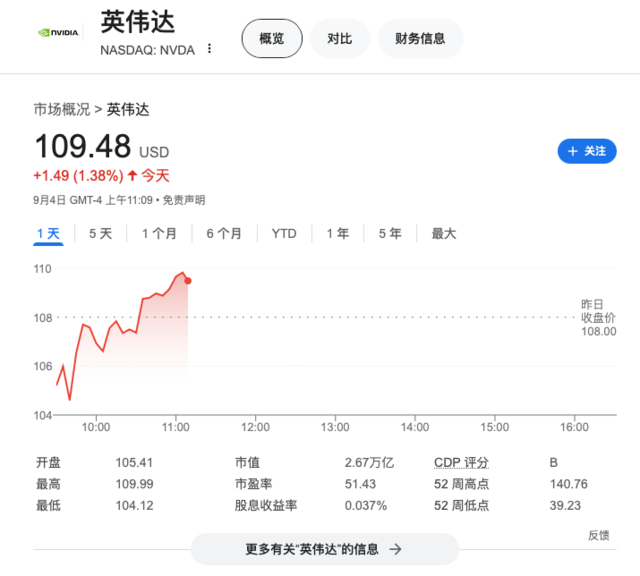Open the three-dot more options menu
Image resolution: width=640 pixels, height=576 pixels.
click(x=209, y=49)
